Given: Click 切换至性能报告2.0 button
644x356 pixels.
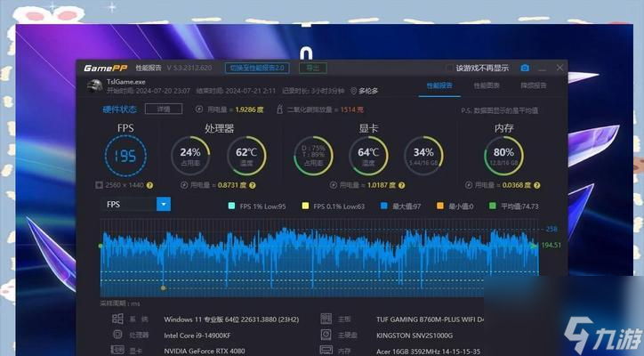Looking at the screenshot, I should pyautogui.click(x=257, y=68).
